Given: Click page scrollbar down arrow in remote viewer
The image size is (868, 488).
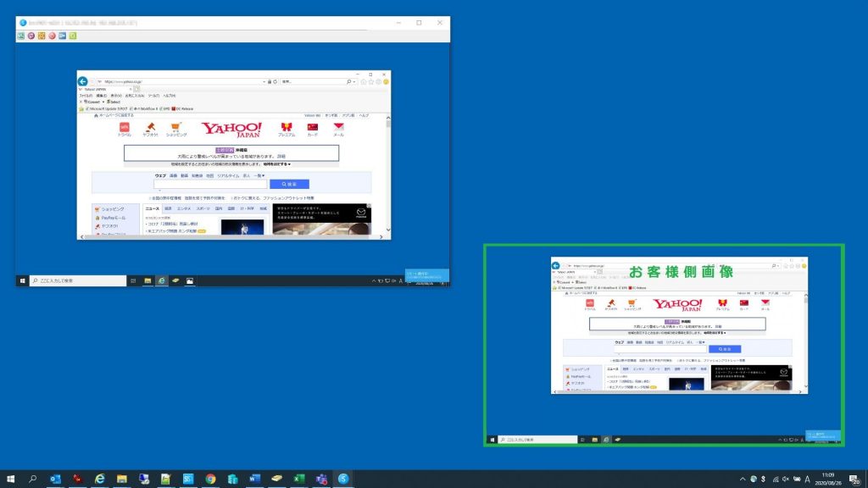Looking at the screenshot, I should [388, 230].
